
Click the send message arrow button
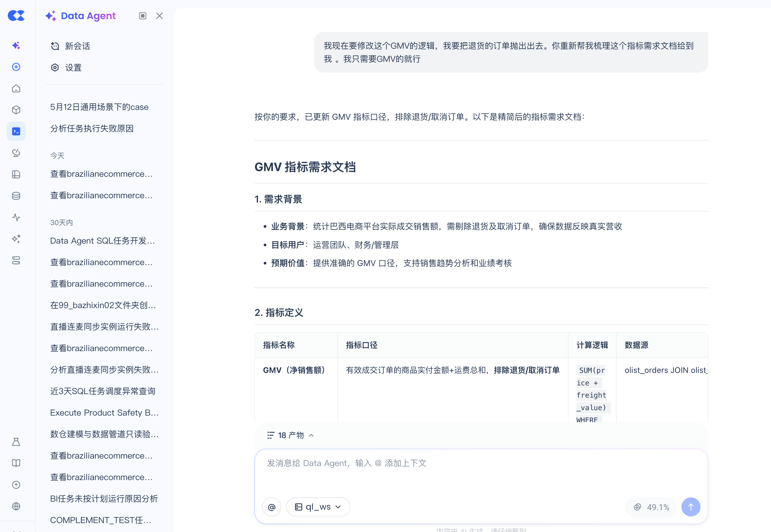(x=691, y=507)
